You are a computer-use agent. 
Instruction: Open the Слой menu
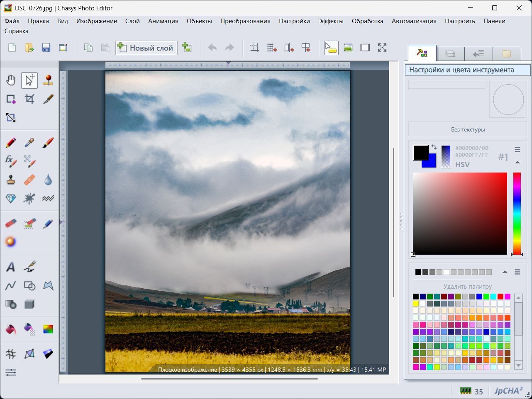click(x=132, y=21)
